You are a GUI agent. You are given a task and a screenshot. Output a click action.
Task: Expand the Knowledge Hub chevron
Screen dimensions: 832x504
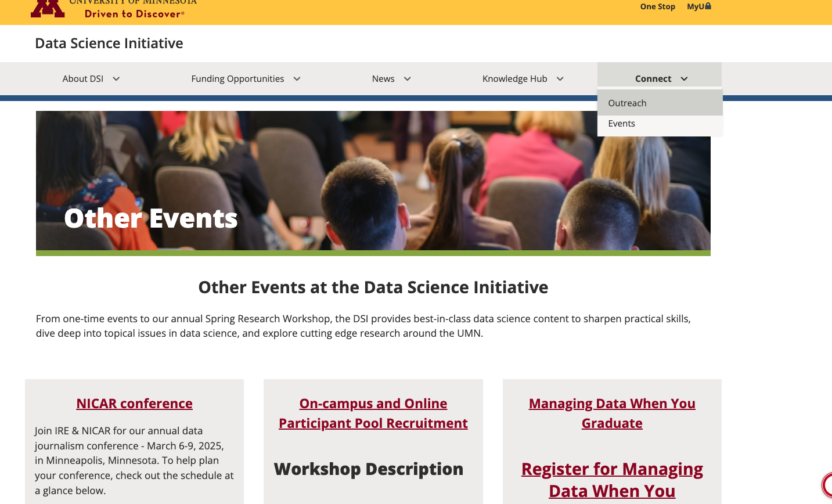pos(560,79)
